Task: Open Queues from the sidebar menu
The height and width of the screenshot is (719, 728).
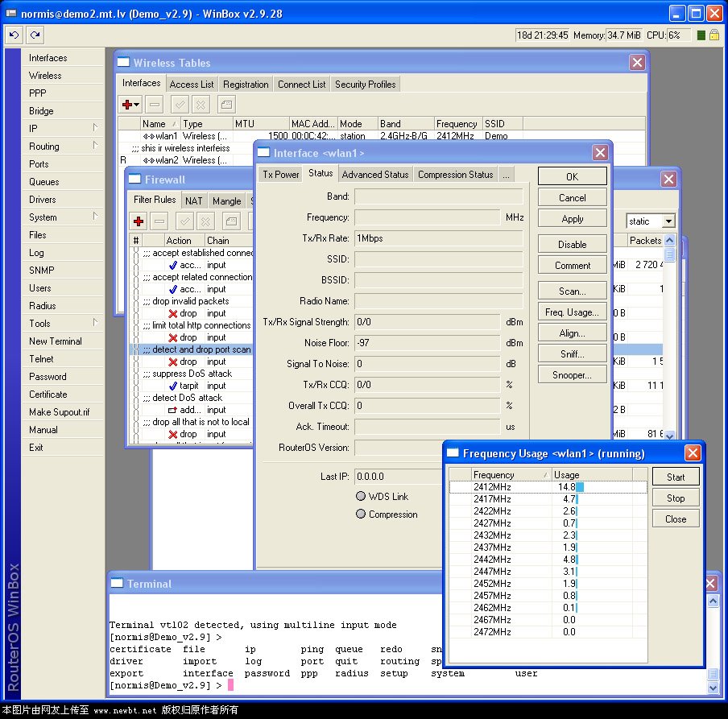Action: pyautogui.click(x=63, y=181)
